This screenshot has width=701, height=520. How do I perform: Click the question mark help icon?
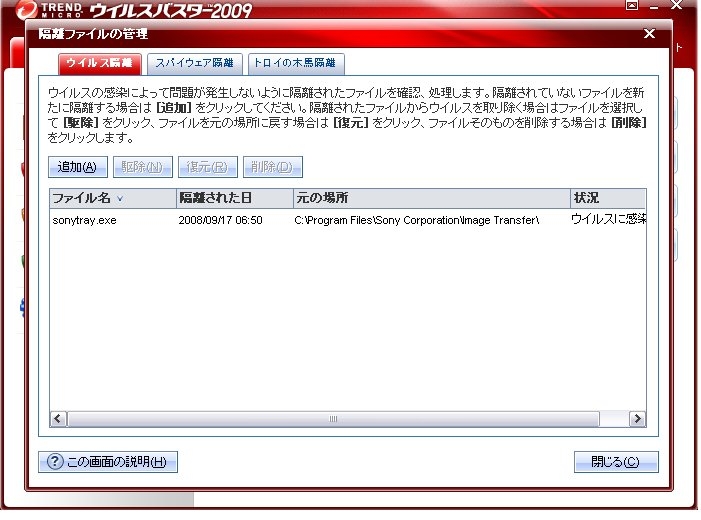tap(55, 462)
